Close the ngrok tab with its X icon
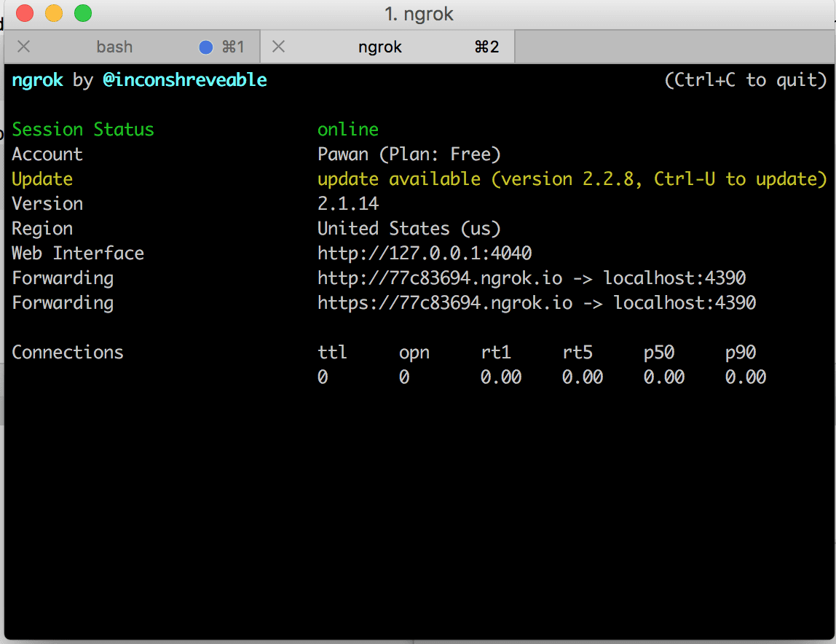The height and width of the screenshot is (644, 836). point(278,47)
